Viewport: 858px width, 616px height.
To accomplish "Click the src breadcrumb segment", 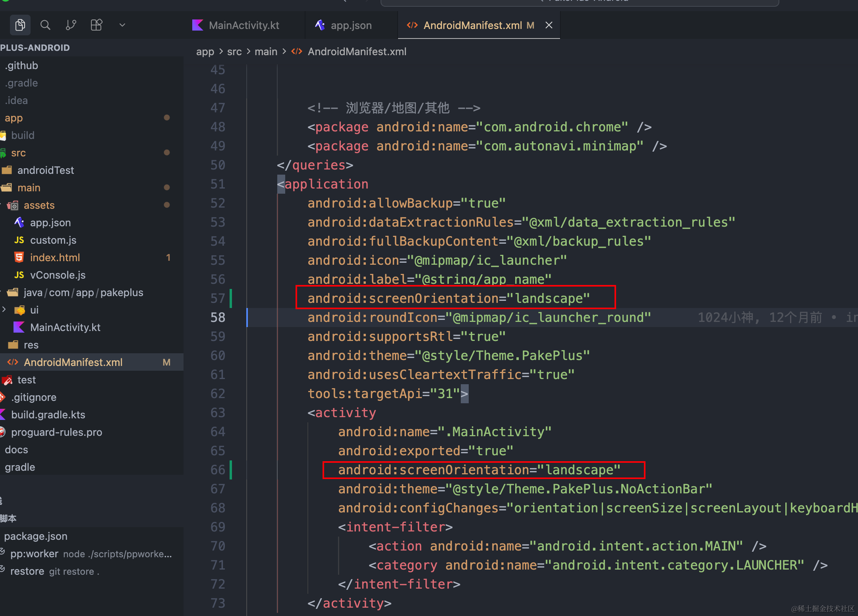I will [x=234, y=52].
